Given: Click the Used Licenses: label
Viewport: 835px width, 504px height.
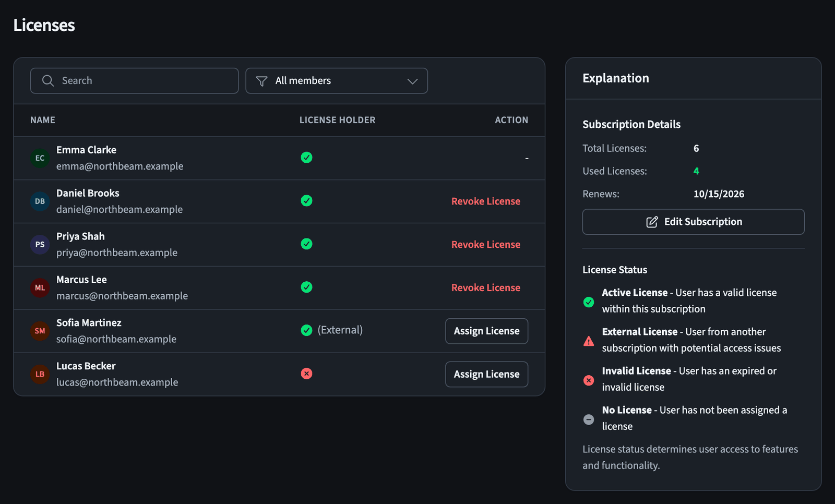Looking at the screenshot, I should 615,172.
